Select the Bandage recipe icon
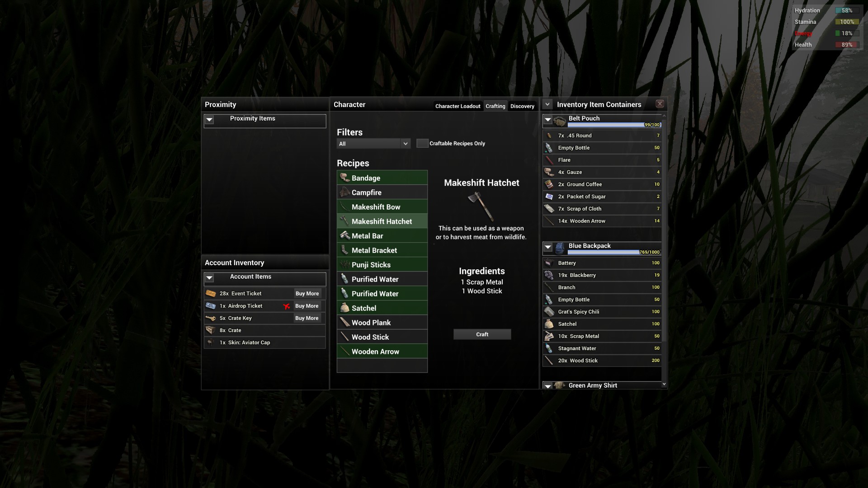 344,178
